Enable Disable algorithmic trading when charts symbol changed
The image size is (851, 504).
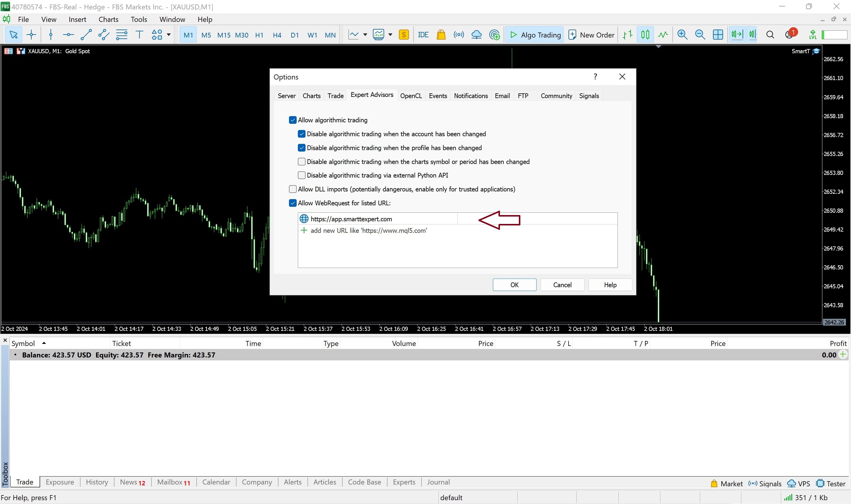[x=302, y=161]
